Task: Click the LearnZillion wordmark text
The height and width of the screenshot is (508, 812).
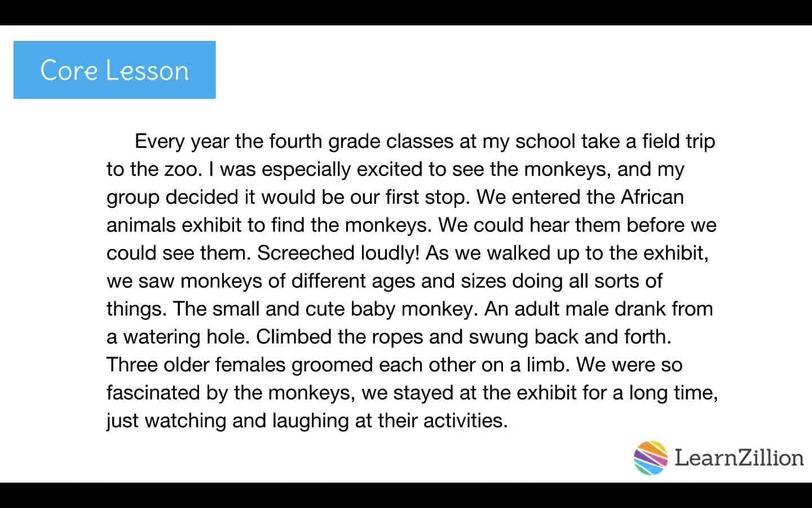Action: point(739,457)
